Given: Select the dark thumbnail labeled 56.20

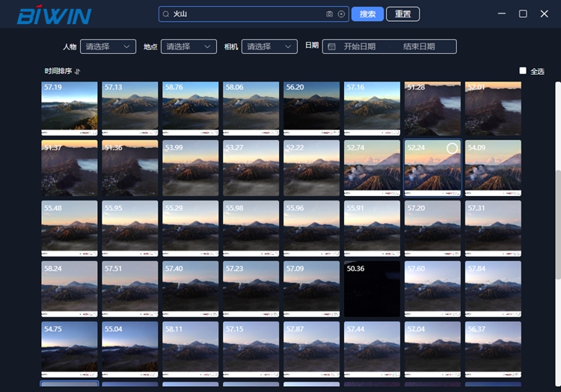Looking at the screenshot, I should [312, 108].
